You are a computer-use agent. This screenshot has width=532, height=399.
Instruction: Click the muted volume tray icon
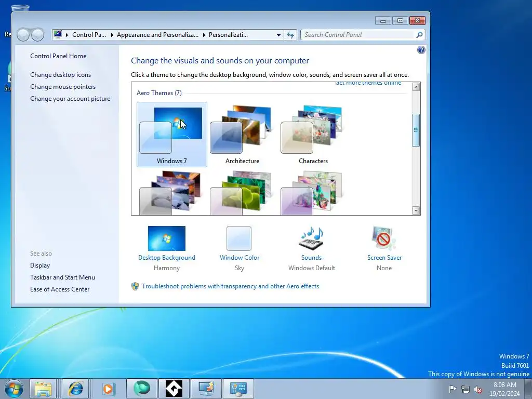(x=478, y=389)
